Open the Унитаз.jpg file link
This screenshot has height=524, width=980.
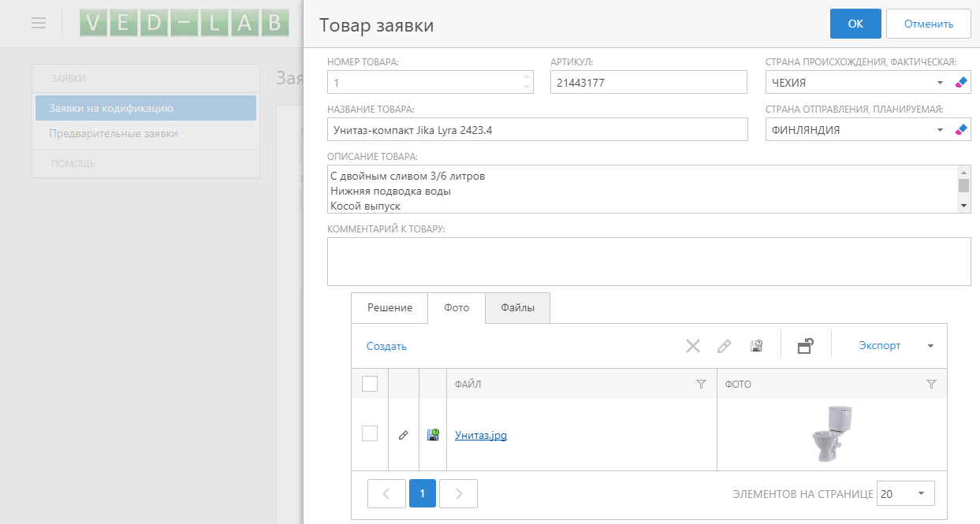point(481,435)
